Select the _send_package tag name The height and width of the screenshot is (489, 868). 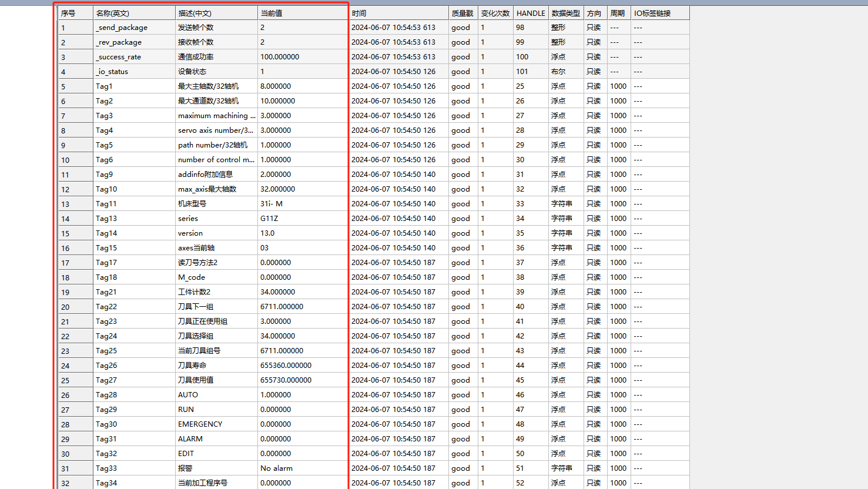[122, 28]
